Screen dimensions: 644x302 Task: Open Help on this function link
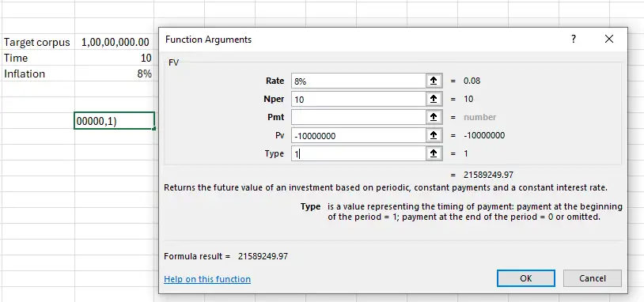(x=207, y=279)
